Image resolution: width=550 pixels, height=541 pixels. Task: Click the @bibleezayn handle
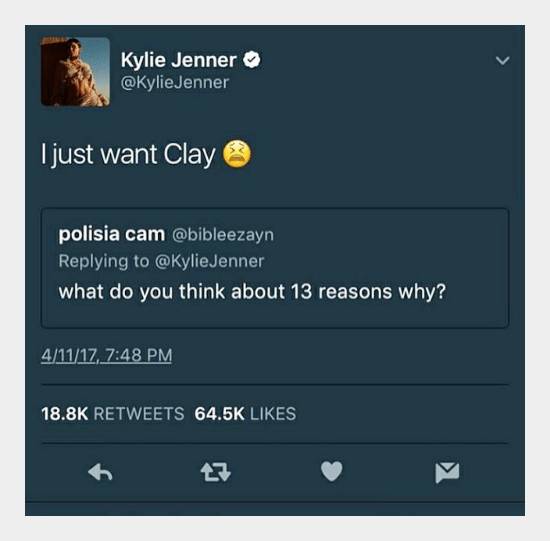[223, 235]
